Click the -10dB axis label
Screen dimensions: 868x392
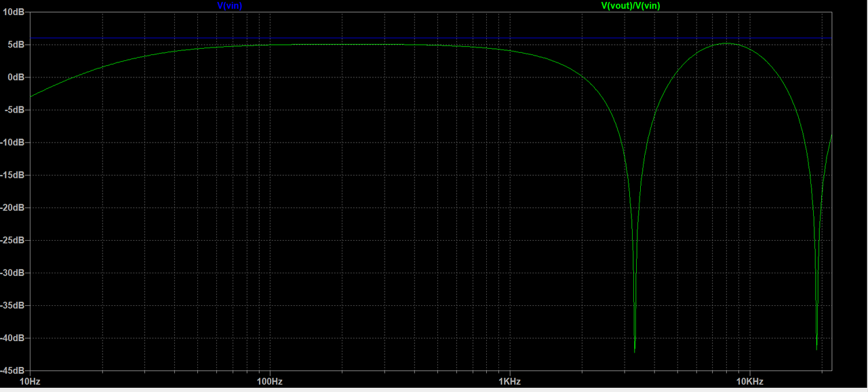tap(13, 142)
